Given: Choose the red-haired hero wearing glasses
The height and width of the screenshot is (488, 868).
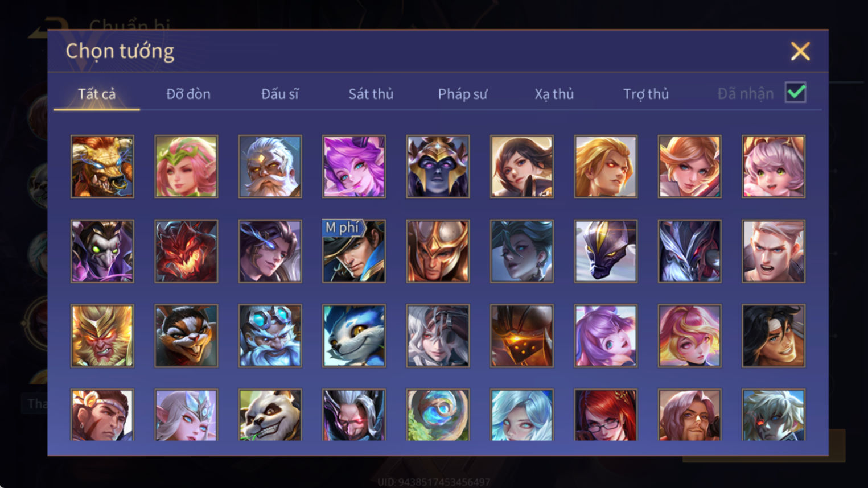Looking at the screenshot, I should pos(606,415).
